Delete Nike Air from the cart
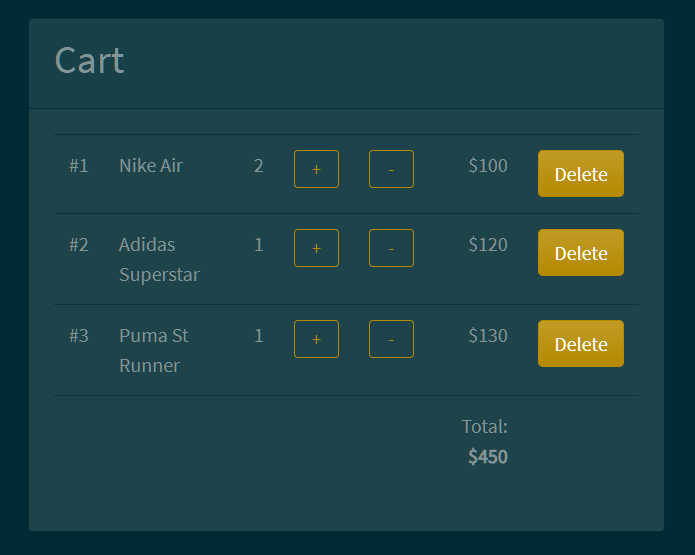Image resolution: width=695 pixels, height=555 pixels. pos(580,174)
